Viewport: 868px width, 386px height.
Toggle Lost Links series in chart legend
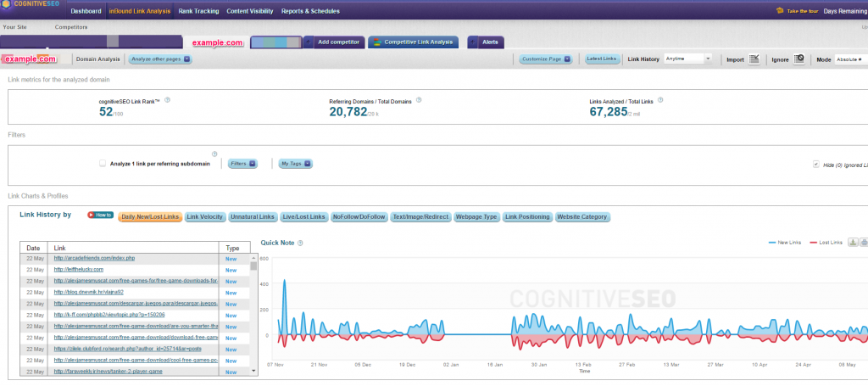826,243
